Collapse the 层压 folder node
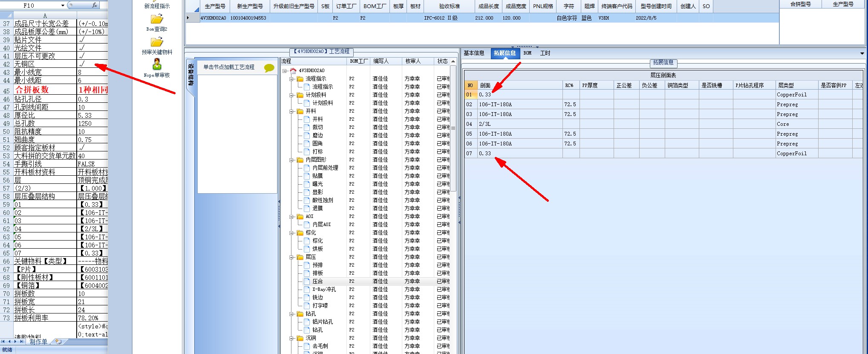 click(292, 257)
